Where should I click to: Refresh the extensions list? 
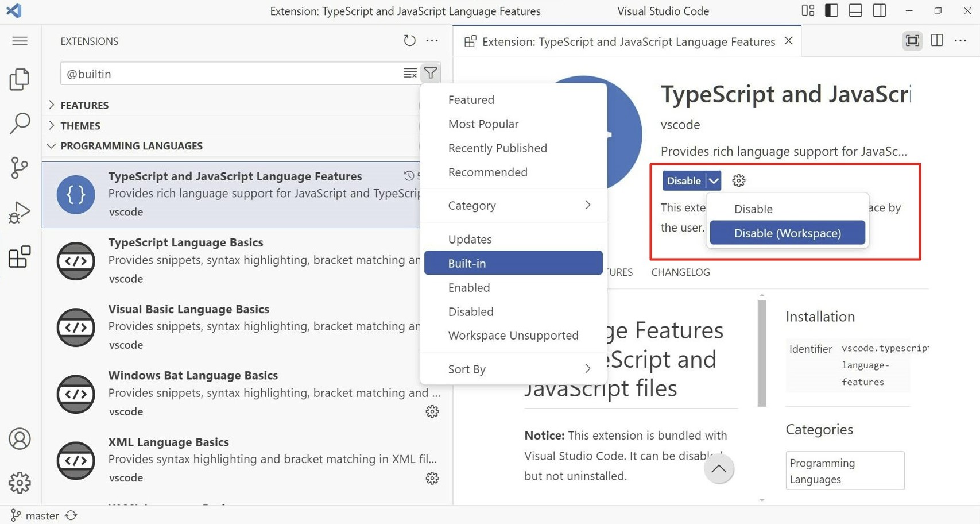409,41
